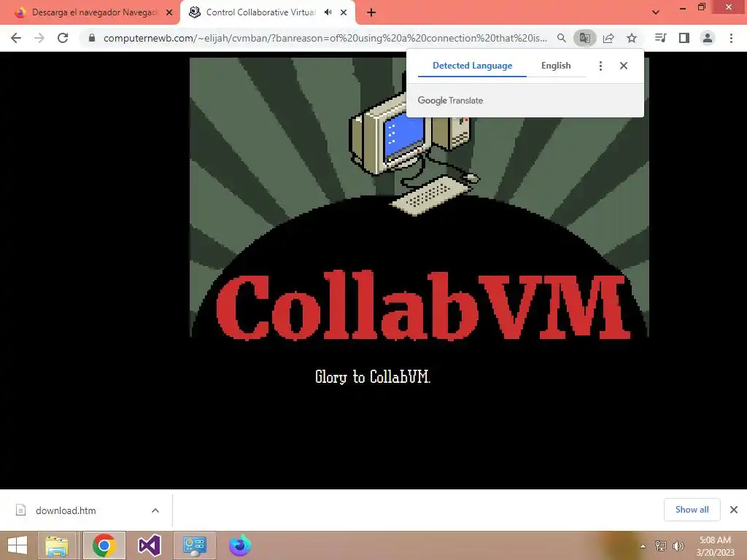Close the Google Translate popup

pyautogui.click(x=624, y=66)
